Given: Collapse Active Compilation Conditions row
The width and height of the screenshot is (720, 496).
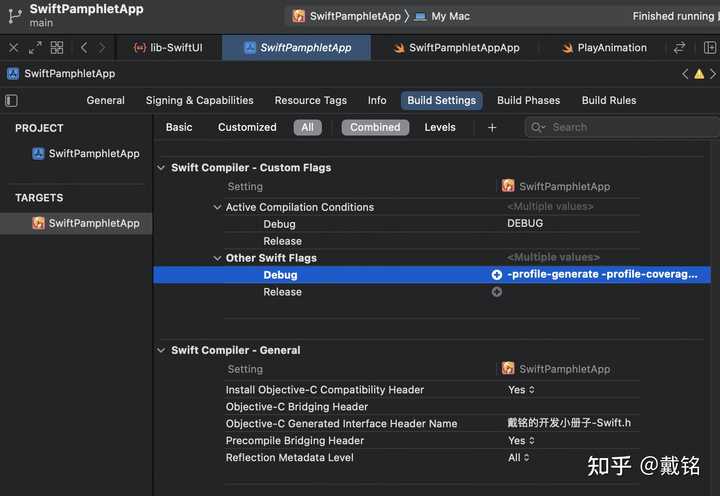Looking at the screenshot, I should (217, 207).
